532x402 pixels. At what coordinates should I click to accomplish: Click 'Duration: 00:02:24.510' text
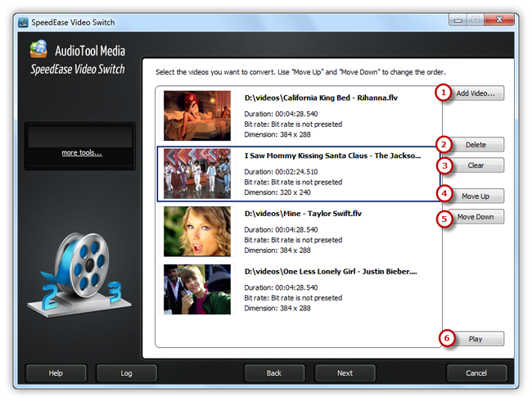coord(281,172)
